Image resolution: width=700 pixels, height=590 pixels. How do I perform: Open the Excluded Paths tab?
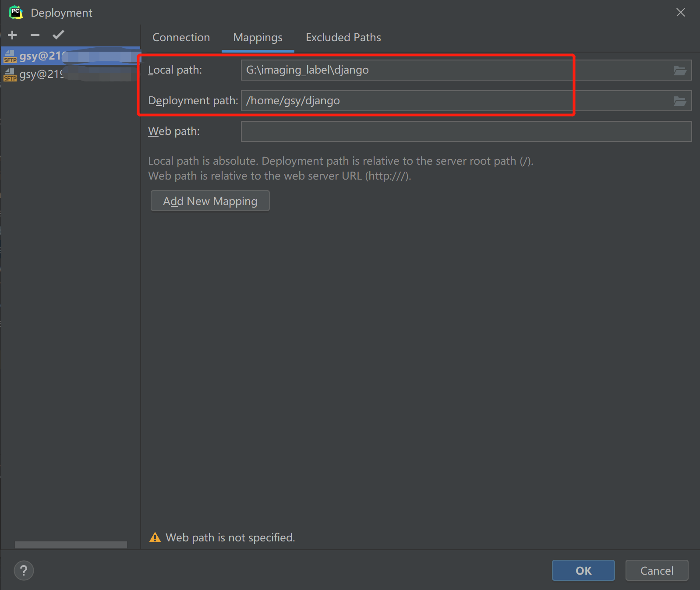(343, 38)
